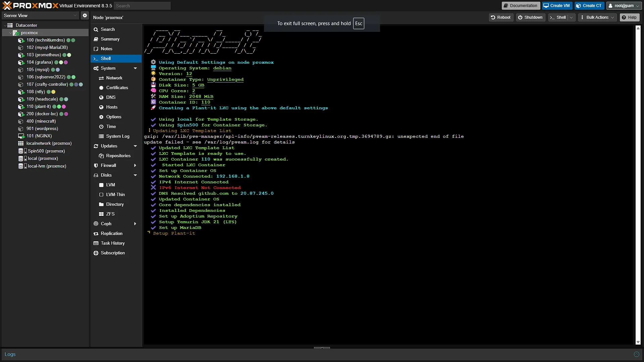Focus the top Search input field

(142, 6)
